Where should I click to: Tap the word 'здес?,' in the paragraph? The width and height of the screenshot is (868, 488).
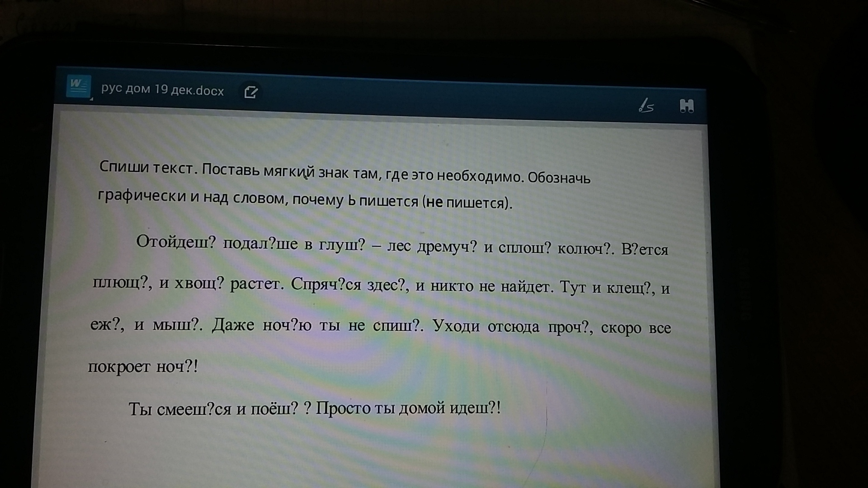click(x=388, y=286)
